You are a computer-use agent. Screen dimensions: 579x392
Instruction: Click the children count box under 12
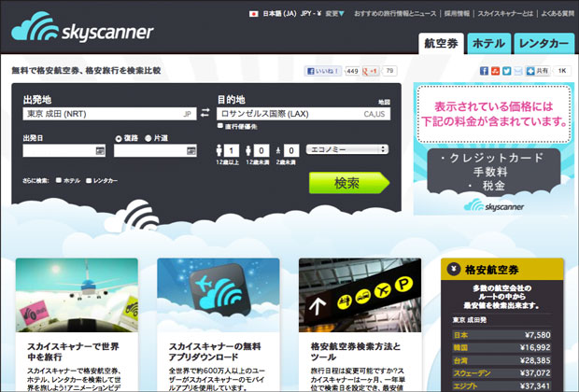[261, 150]
